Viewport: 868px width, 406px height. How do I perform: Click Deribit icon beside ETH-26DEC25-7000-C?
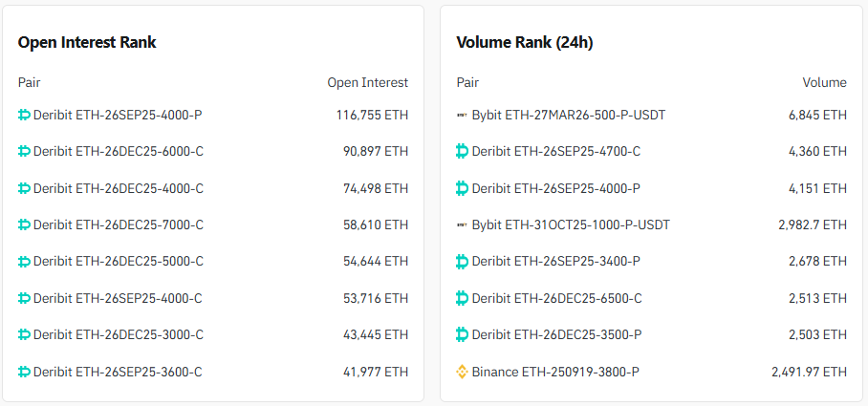[24, 224]
